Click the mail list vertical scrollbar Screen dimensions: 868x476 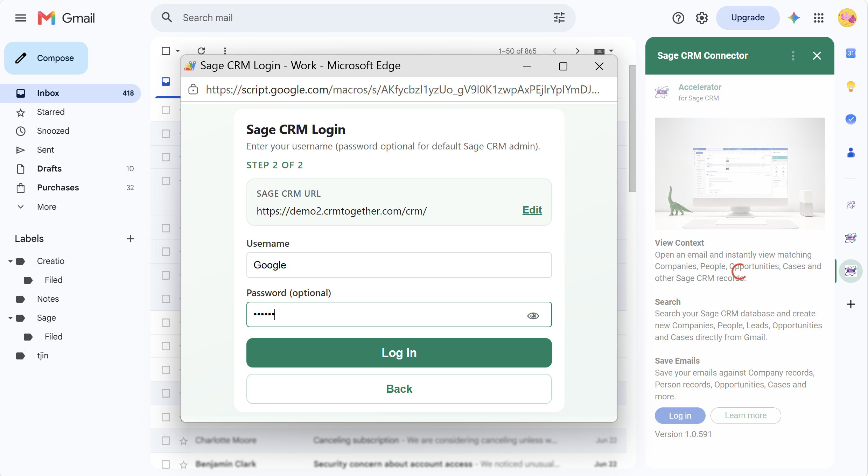point(632,128)
